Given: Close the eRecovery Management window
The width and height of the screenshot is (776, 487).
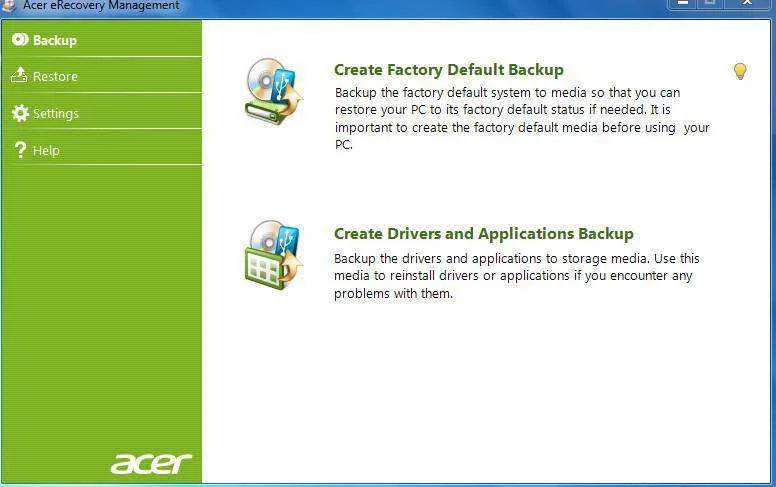Looking at the screenshot, I should coord(747,4).
